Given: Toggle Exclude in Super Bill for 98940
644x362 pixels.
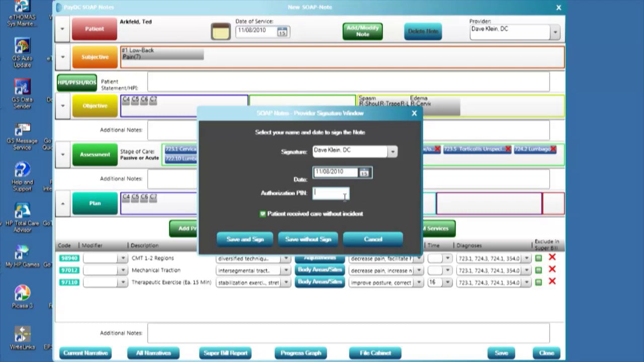Looking at the screenshot, I should click(538, 258).
